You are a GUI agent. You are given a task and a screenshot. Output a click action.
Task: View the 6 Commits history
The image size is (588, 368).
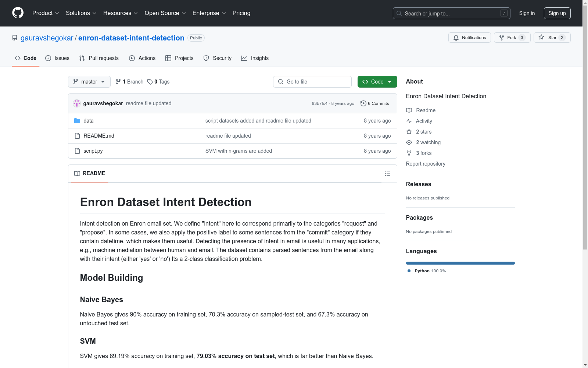pyautogui.click(x=375, y=103)
